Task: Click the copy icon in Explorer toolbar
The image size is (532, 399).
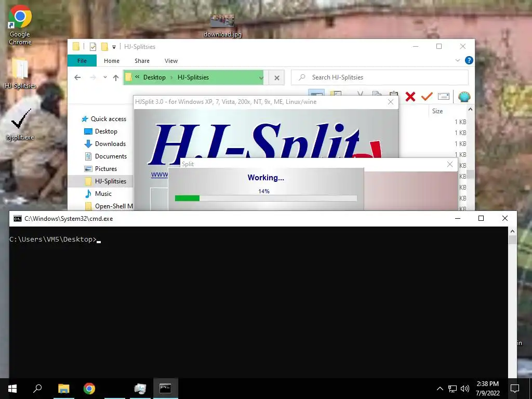Action: coord(377,94)
